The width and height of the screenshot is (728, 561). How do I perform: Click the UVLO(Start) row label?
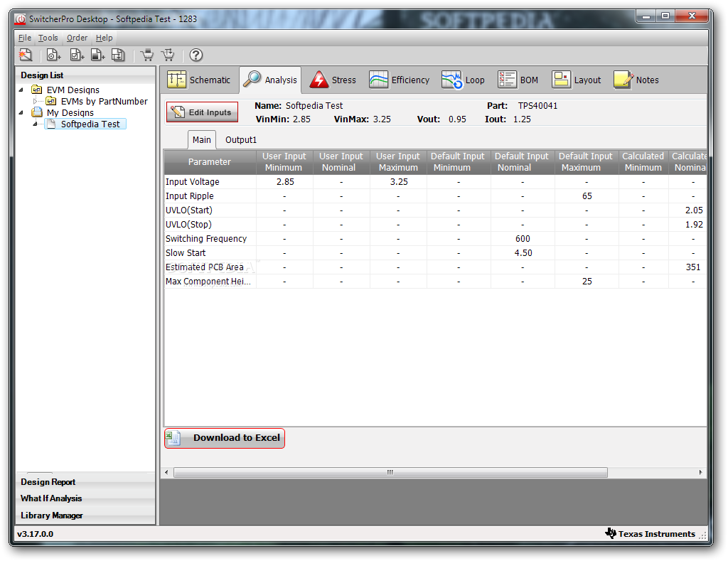[x=189, y=210]
